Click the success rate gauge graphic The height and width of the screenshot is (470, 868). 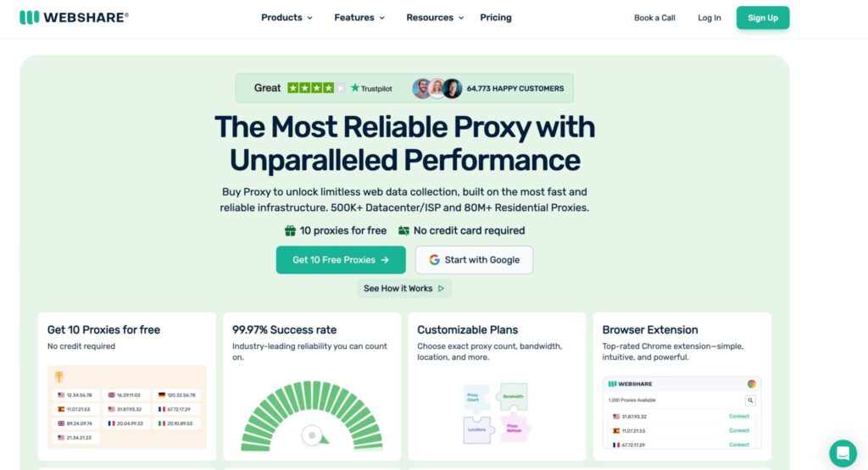312,415
